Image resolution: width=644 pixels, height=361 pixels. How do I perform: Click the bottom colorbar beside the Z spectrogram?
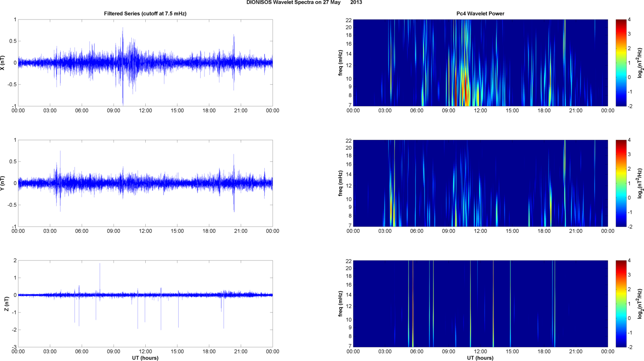pyautogui.click(x=621, y=304)
